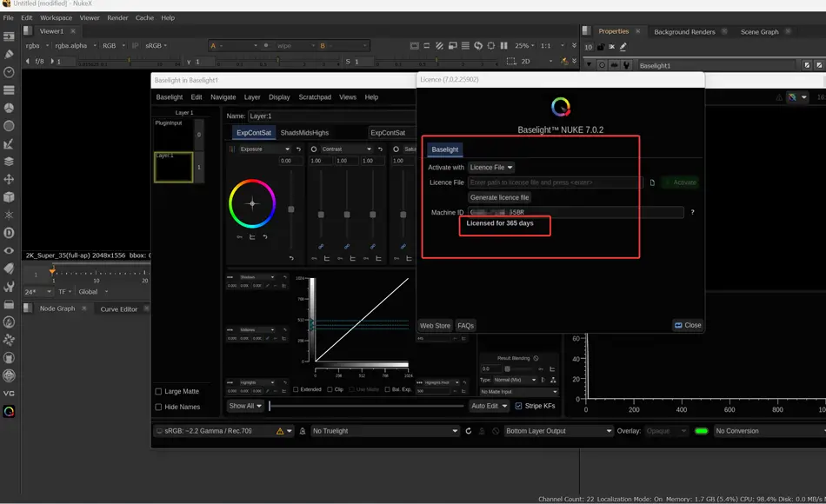
Task: Switch to the ShadsMidsHighs tab
Action: (304, 133)
